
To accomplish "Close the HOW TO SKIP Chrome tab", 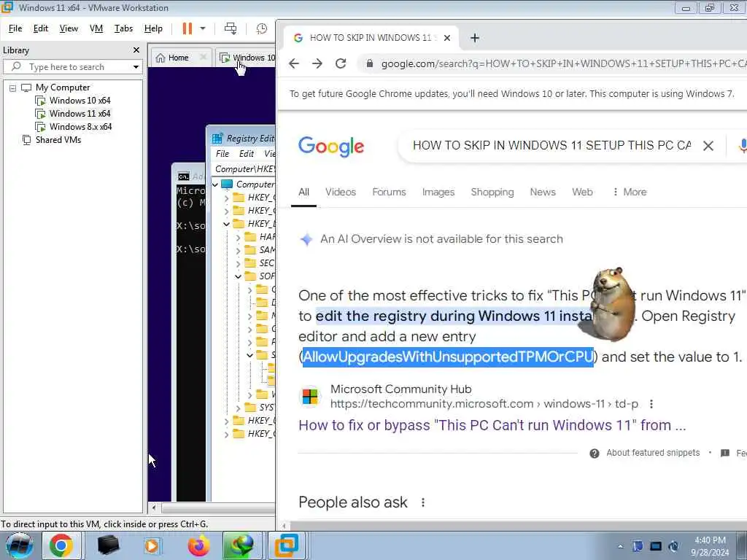I will tap(447, 38).
